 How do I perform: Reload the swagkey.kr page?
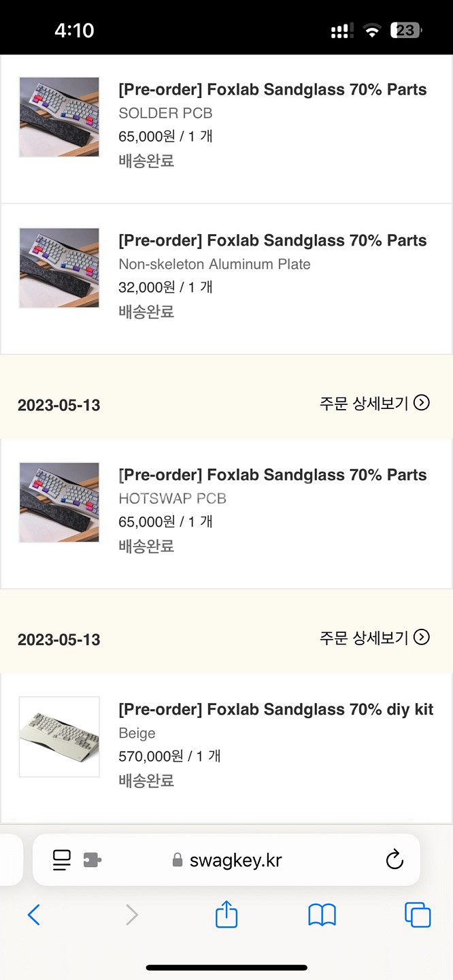pyautogui.click(x=395, y=860)
